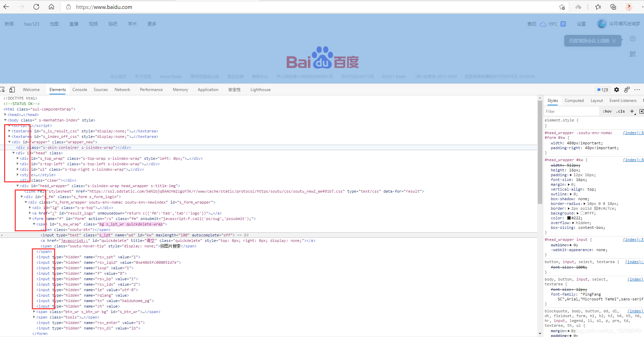This screenshot has width=644, height=337.
Task: Open the Memory tab
Action: (x=181, y=90)
